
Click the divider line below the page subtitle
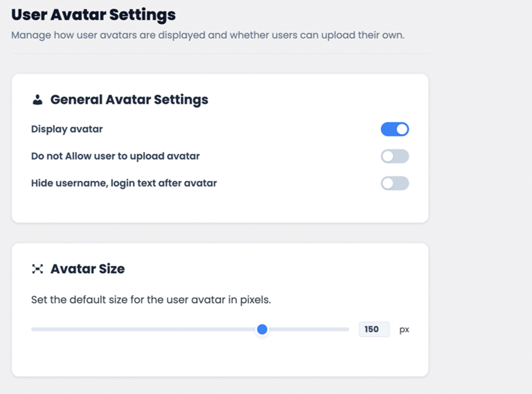220,53
